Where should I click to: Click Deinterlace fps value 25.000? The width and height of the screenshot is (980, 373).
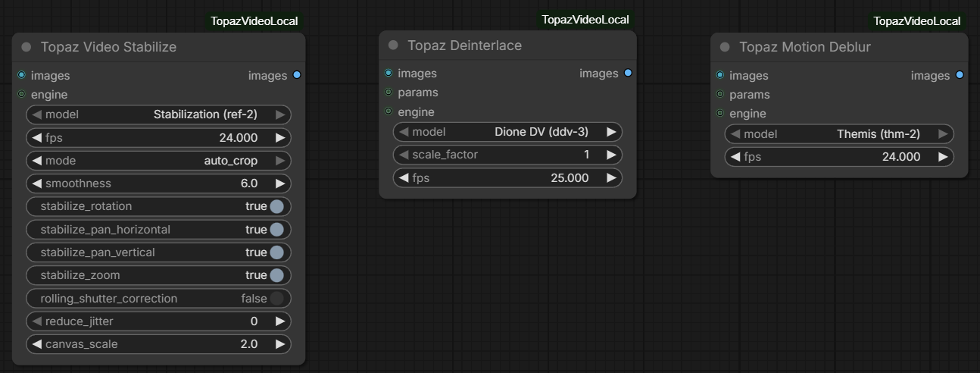[x=570, y=177]
